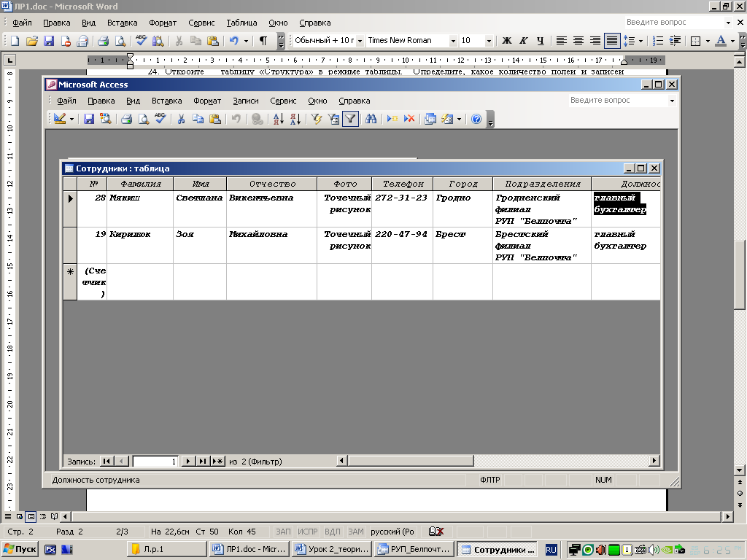This screenshot has width=747, height=560.
Task: Open the New Object dropdown arrow in Access
Action: [x=459, y=119]
